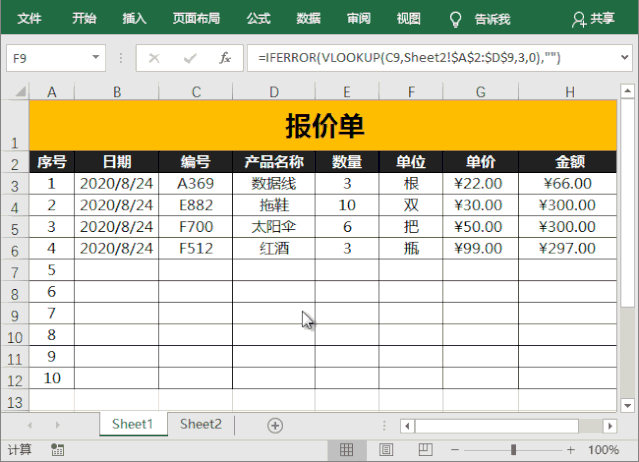Open the Insert Function fx dialog

[x=225, y=58]
